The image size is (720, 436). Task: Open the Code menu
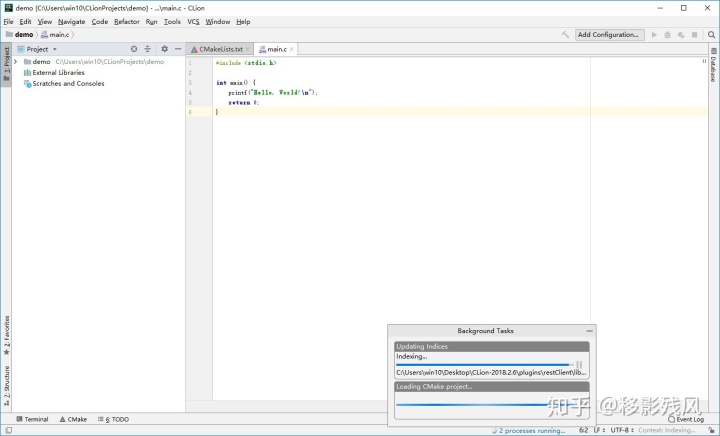[100, 22]
